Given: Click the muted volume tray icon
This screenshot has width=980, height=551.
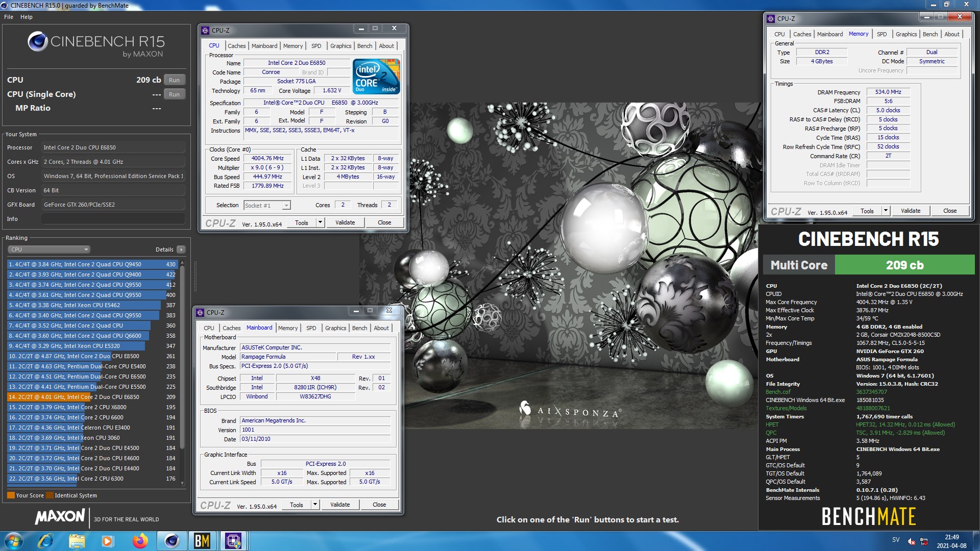Looking at the screenshot, I should pos(911,541).
